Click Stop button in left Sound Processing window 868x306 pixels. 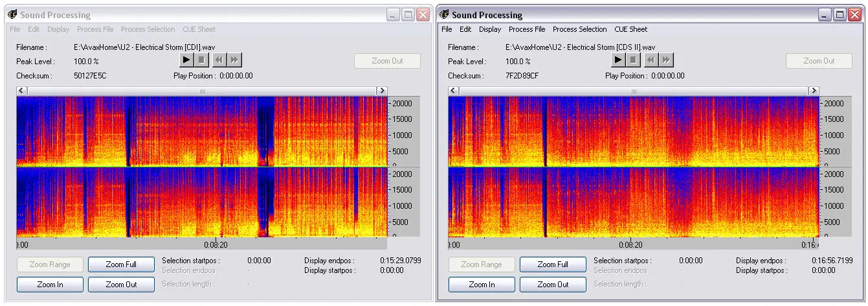click(x=201, y=60)
